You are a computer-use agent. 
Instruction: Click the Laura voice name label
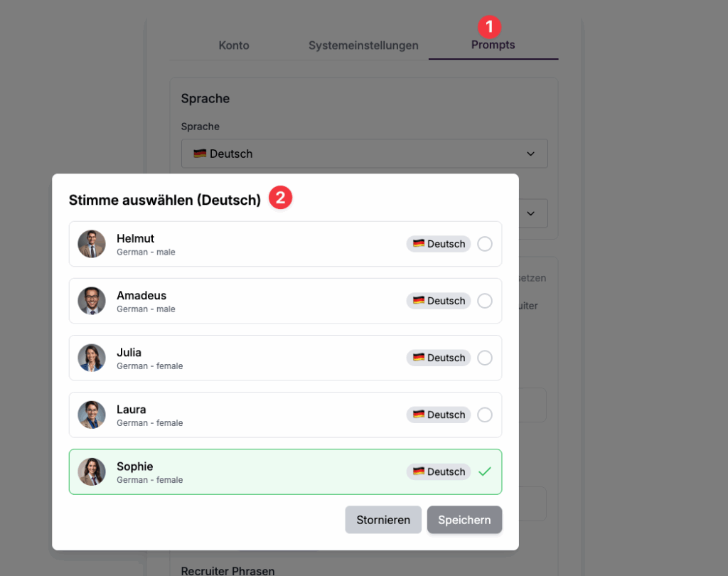point(132,410)
